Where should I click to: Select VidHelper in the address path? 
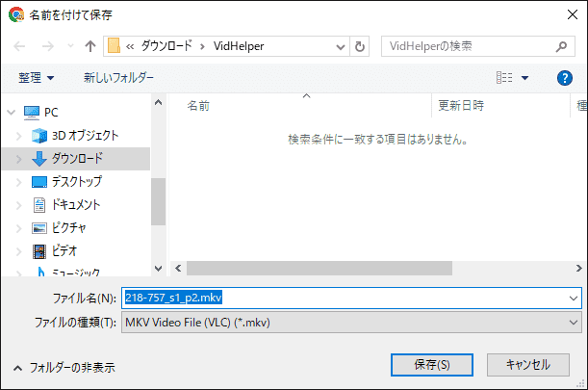click(239, 46)
